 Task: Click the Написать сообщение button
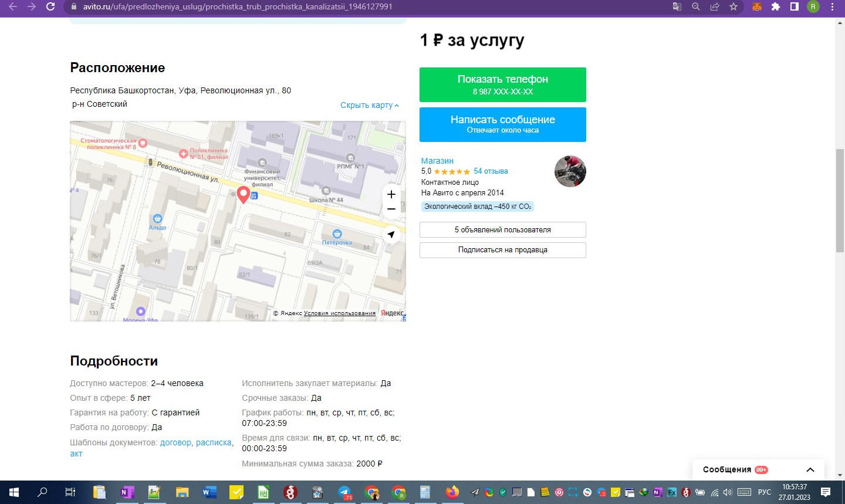point(503,124)
